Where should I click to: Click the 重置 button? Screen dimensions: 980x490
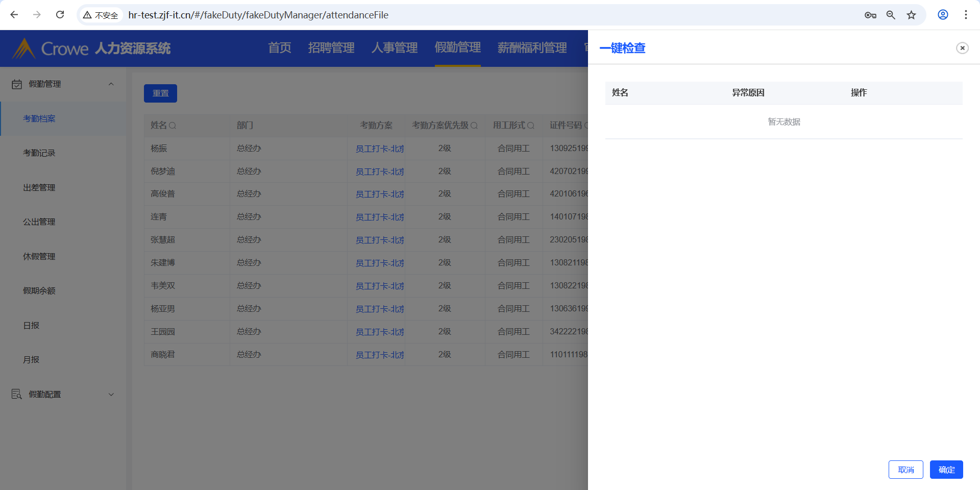coord(160,93)
